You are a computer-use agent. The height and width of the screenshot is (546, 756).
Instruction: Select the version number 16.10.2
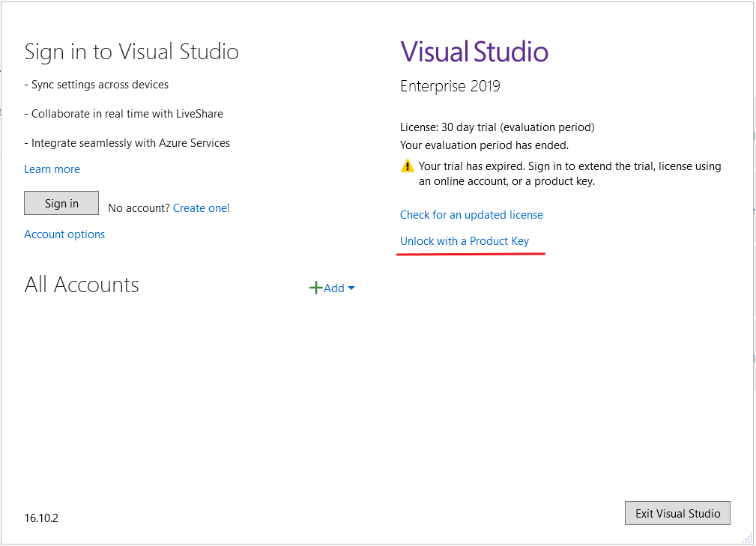(x=41, y=518)
